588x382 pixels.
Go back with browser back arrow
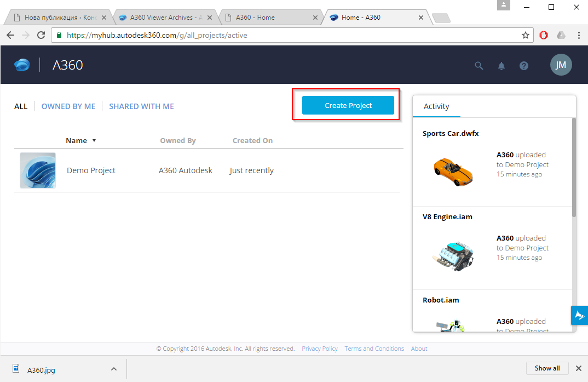coord(10,35)
